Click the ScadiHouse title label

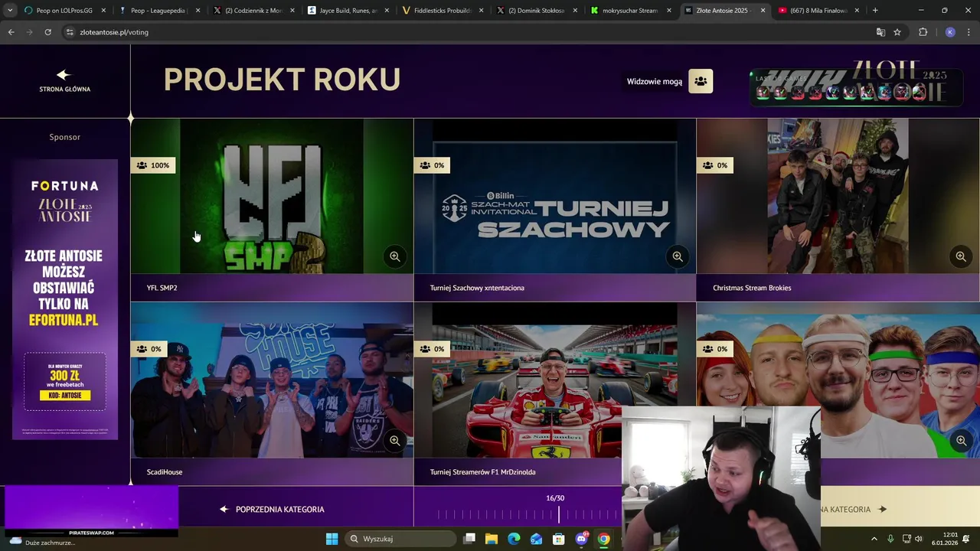click(x=165, y=472)
